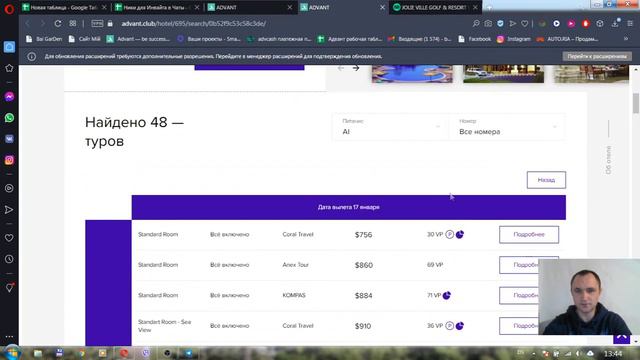Open Bookmarks heart in Opera sidebar

[x=9, y=238]
